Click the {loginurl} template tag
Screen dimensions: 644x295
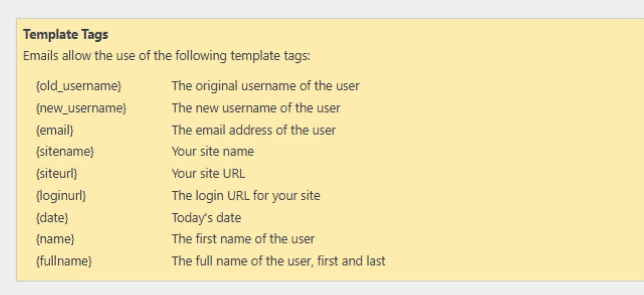(61, 196)
